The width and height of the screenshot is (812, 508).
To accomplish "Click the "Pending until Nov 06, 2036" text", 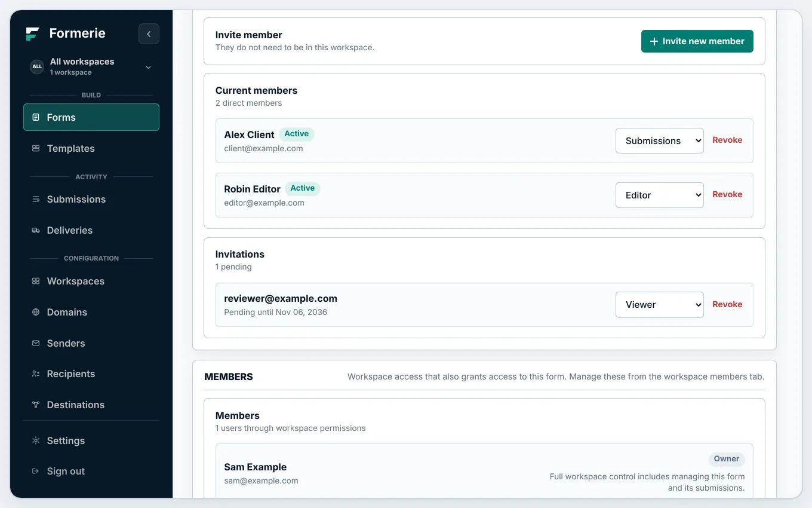I will (275, 312).
